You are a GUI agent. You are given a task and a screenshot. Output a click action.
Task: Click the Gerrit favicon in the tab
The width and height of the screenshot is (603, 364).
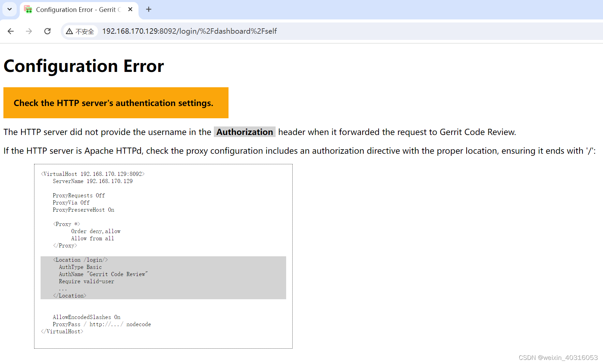(28, 10)
